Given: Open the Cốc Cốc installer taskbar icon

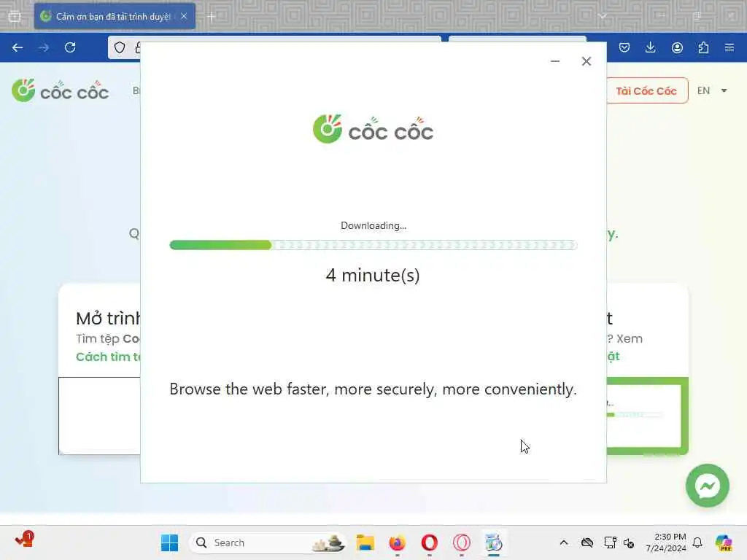Looking at the screenshot, I should tap(494, 542).
